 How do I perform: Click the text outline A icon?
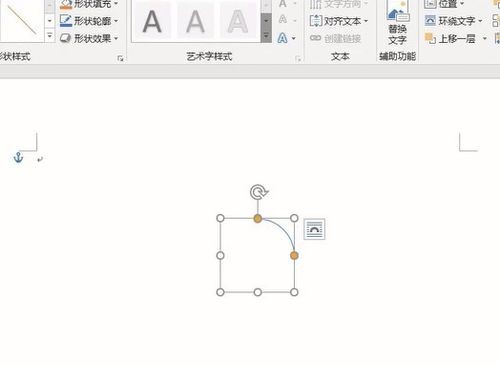point(283,20)
